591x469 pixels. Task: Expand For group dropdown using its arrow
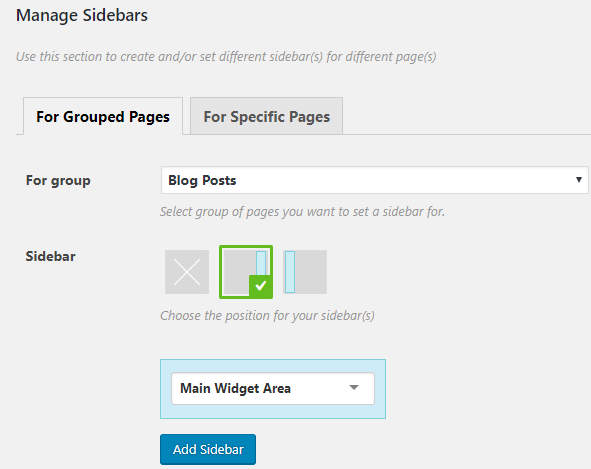pyautogui.click(x=579, y=180)
